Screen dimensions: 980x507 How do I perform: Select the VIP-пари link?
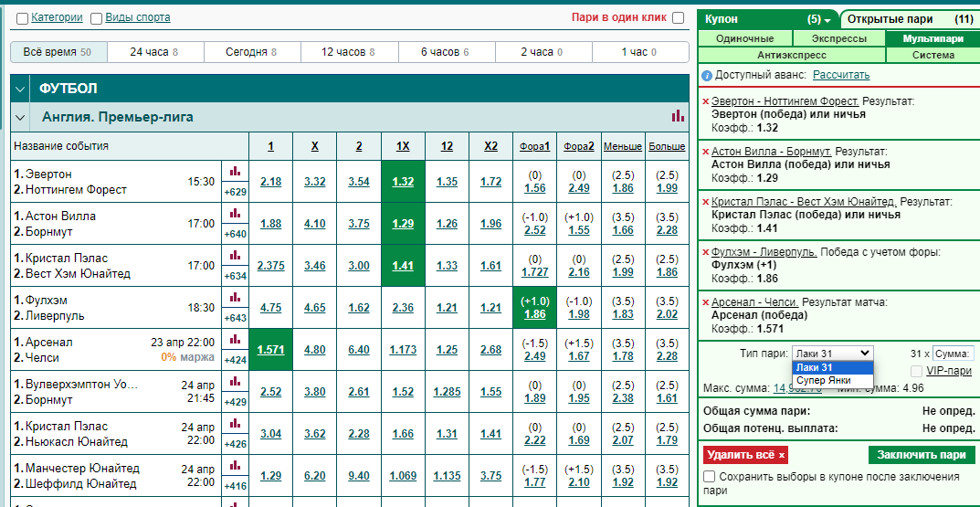pos(949,371)
